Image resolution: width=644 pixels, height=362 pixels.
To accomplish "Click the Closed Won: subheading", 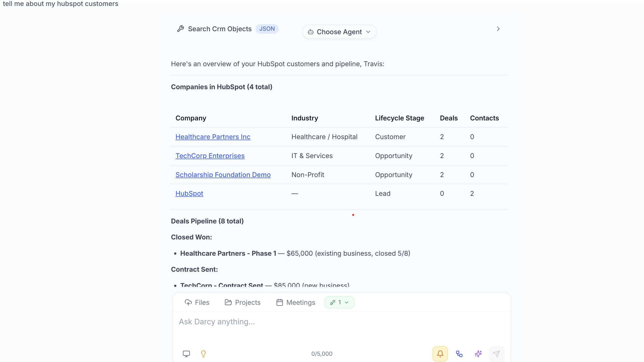I will pyautogui.click(x=192, y=237).
